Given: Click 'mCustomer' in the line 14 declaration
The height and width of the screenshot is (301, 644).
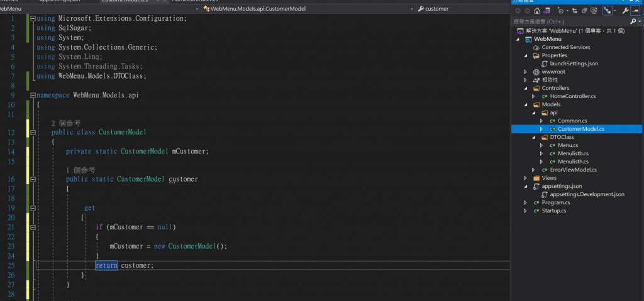Looking at the screenshot, I should pyautogui.click(x=190, y=151).
